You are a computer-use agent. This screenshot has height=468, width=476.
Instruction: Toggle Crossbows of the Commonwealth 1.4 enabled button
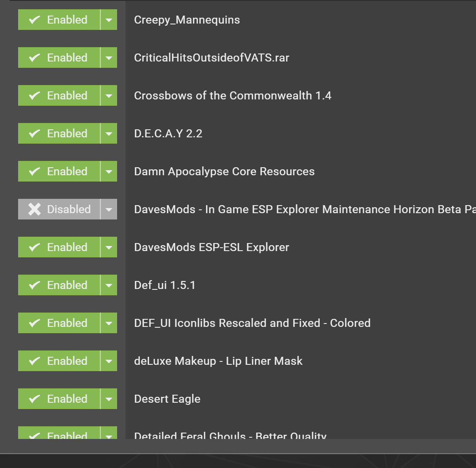(59, 96)
